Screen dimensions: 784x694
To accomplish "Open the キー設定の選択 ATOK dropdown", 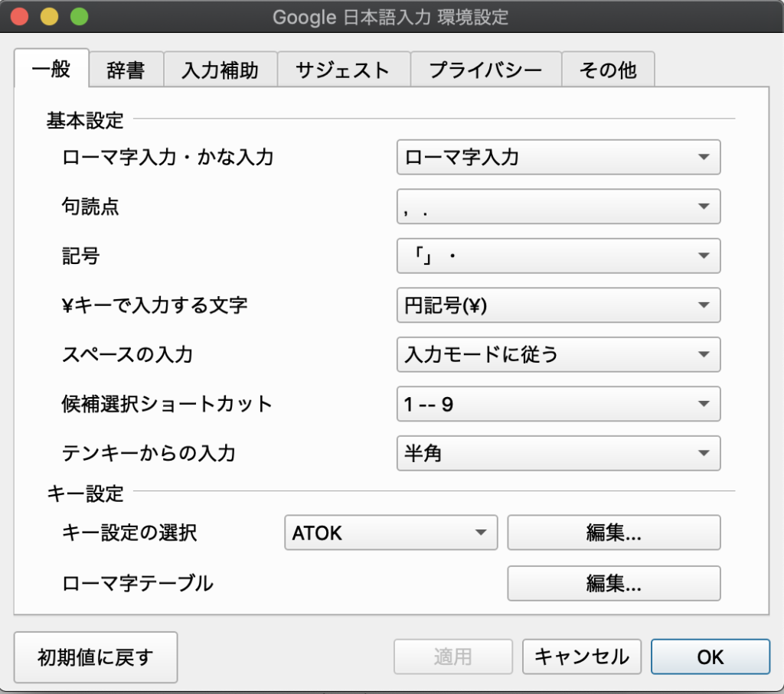I will click(x=390, y=533).
